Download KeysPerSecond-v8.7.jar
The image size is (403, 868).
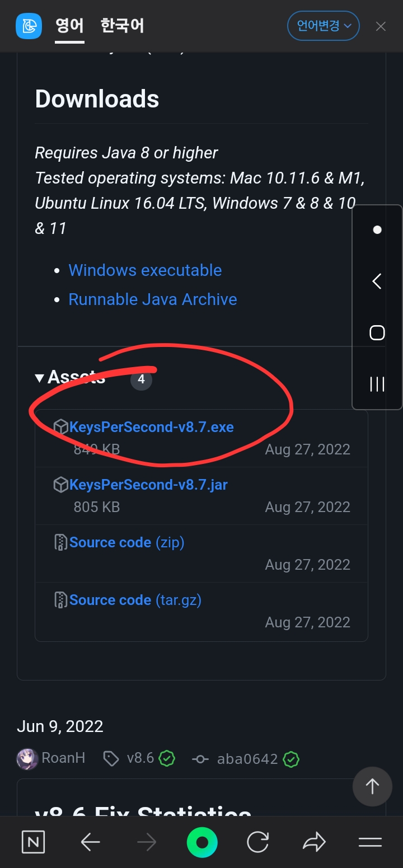tap(148, 484)
